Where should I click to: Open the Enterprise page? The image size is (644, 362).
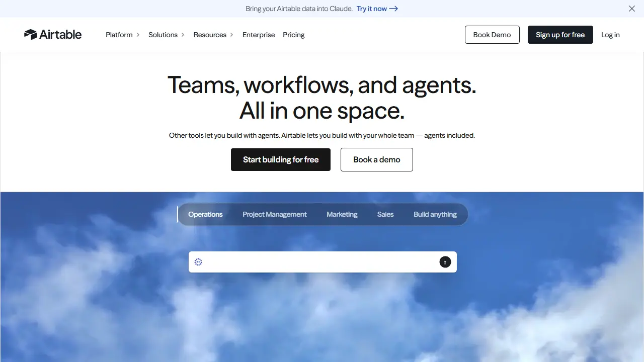(x=259, y=35)
